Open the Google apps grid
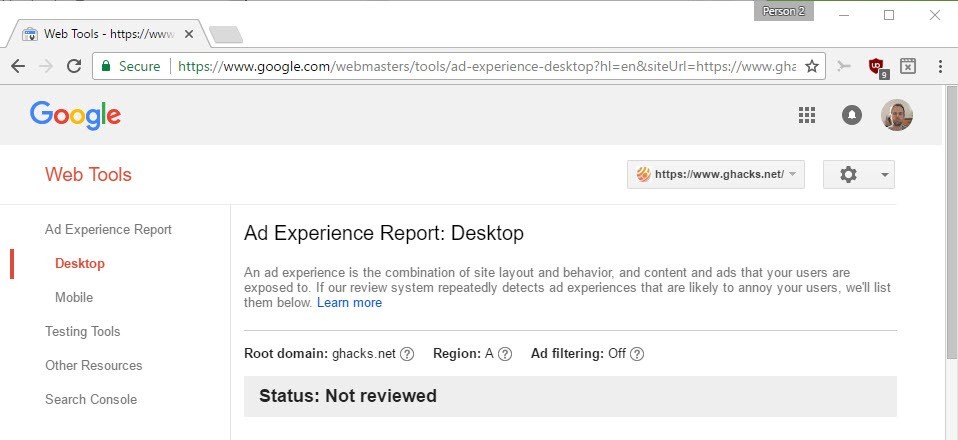This screenshot has height=440, width=958. tap(807, 115)
